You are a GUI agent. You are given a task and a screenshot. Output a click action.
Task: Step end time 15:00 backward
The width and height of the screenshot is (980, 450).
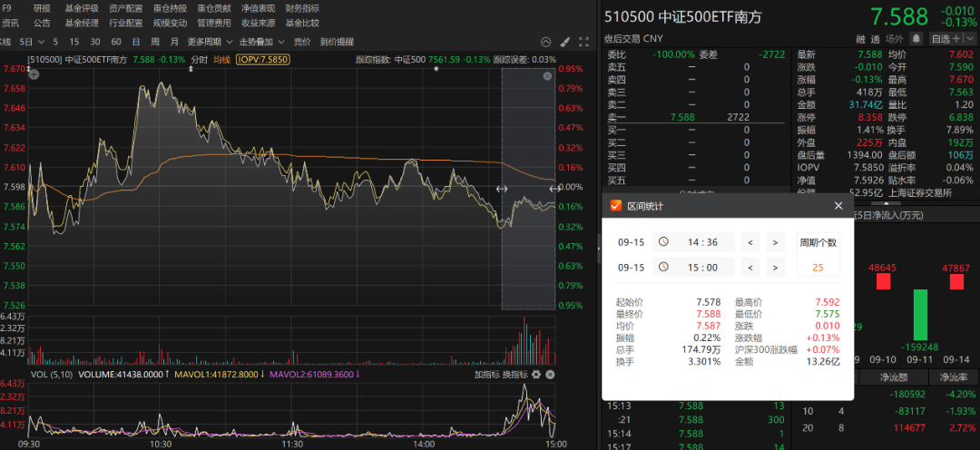750,267
